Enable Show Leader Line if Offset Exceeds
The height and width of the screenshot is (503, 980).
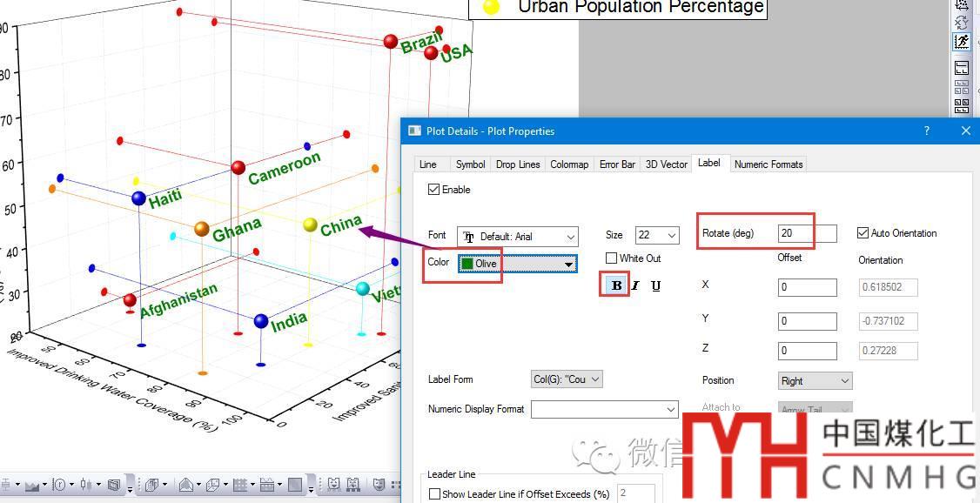tap(435, 494)
